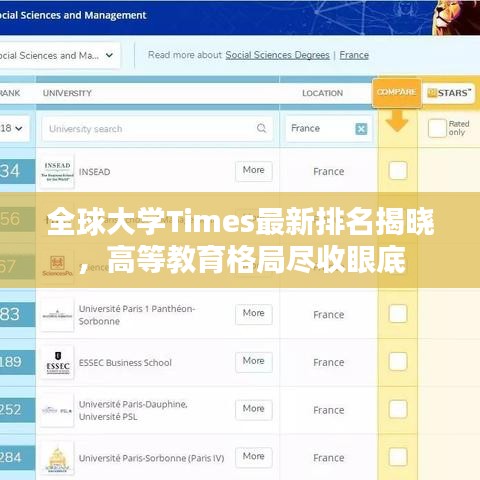Sort by the RANK column header

click(10, 93)
